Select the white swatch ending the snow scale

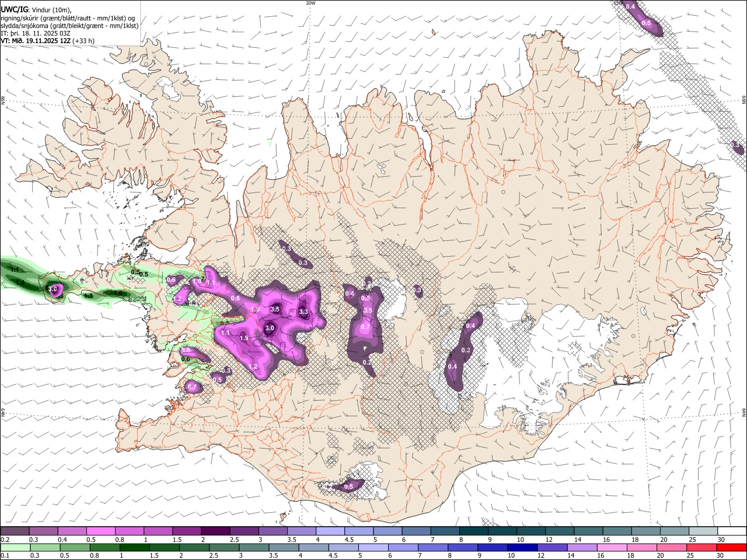[731, 531]
